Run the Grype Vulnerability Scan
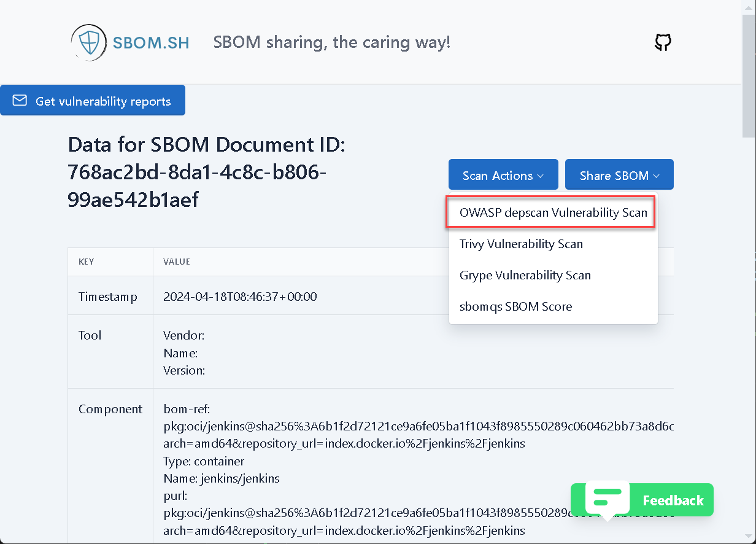This screenshot has width=756, height=544. (525, 275)
